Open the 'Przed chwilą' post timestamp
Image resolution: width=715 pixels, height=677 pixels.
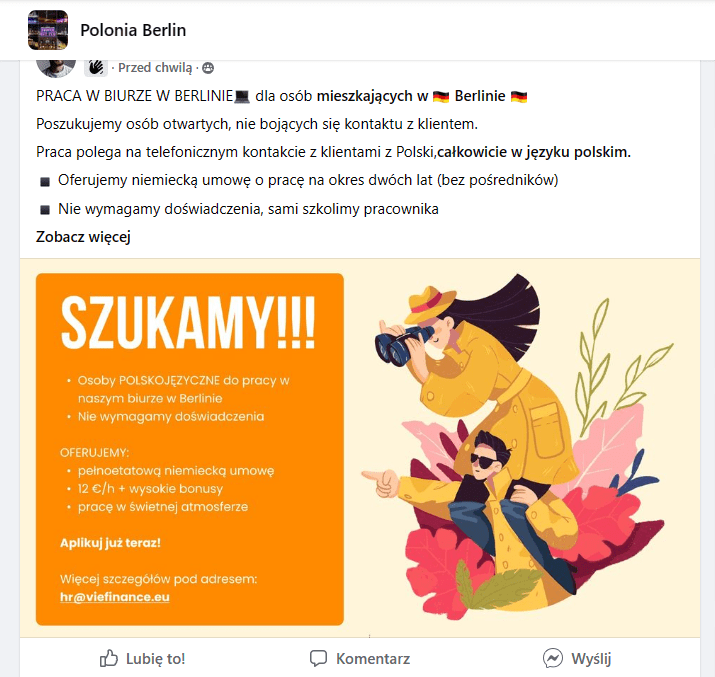click(155, 67)
